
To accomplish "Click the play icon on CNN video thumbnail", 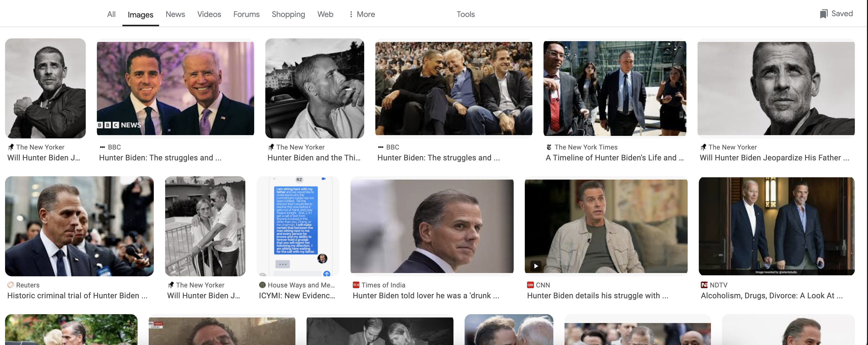I will [536, 266].
